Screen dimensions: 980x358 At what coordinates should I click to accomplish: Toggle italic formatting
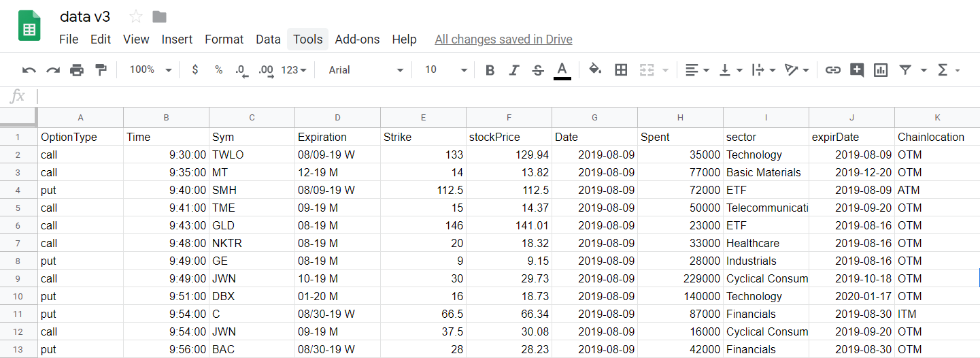pos(514,69)
